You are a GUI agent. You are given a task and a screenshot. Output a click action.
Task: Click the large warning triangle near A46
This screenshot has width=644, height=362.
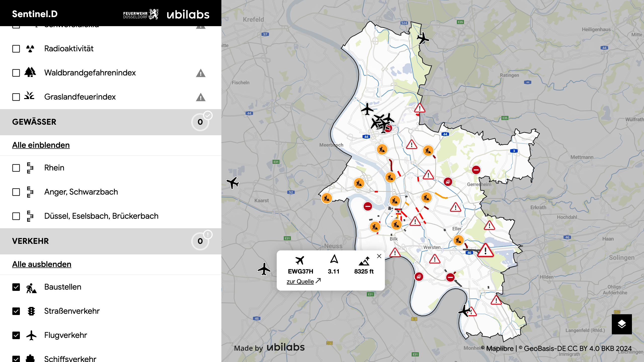tap(485, 250)
